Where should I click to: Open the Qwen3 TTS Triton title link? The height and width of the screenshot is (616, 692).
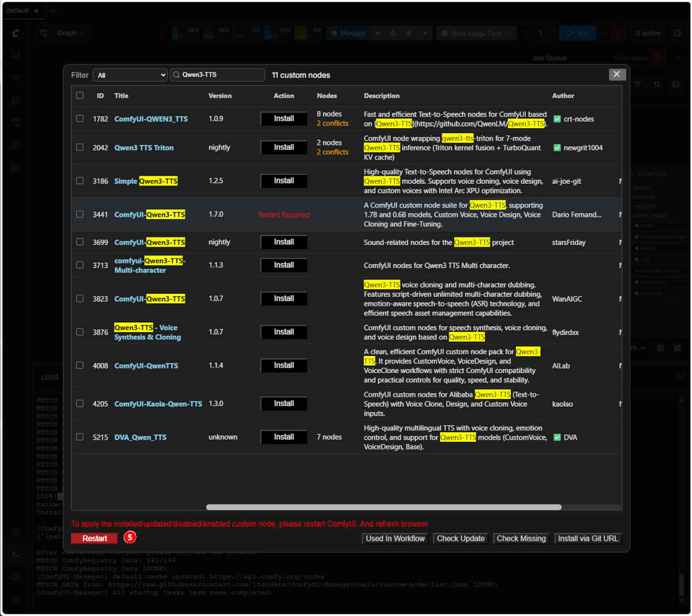144,148
